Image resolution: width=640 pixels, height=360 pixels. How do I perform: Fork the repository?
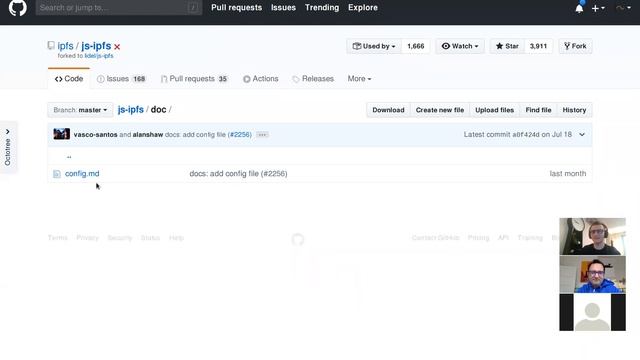[x=575, y=46]
